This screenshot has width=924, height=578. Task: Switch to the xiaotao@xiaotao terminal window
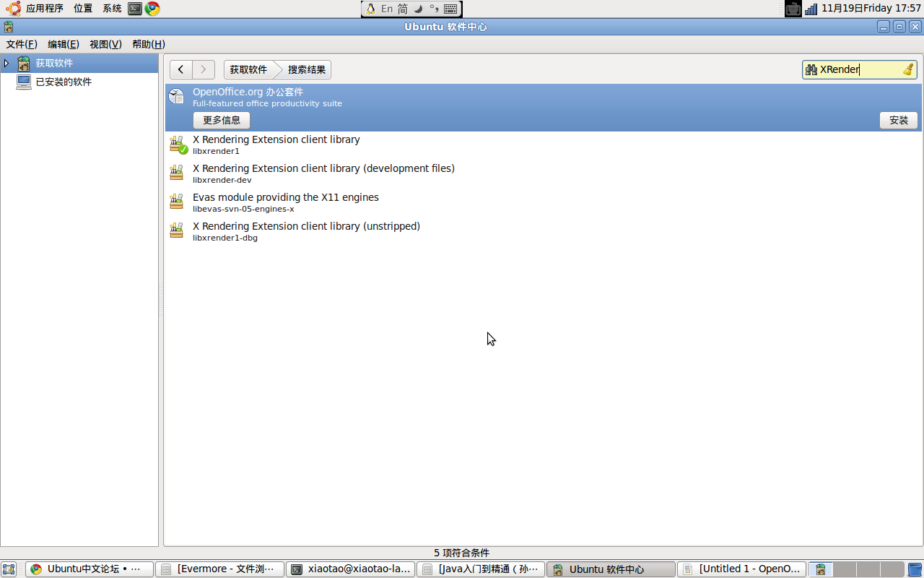pyautogui.click(x=350, y=569)
